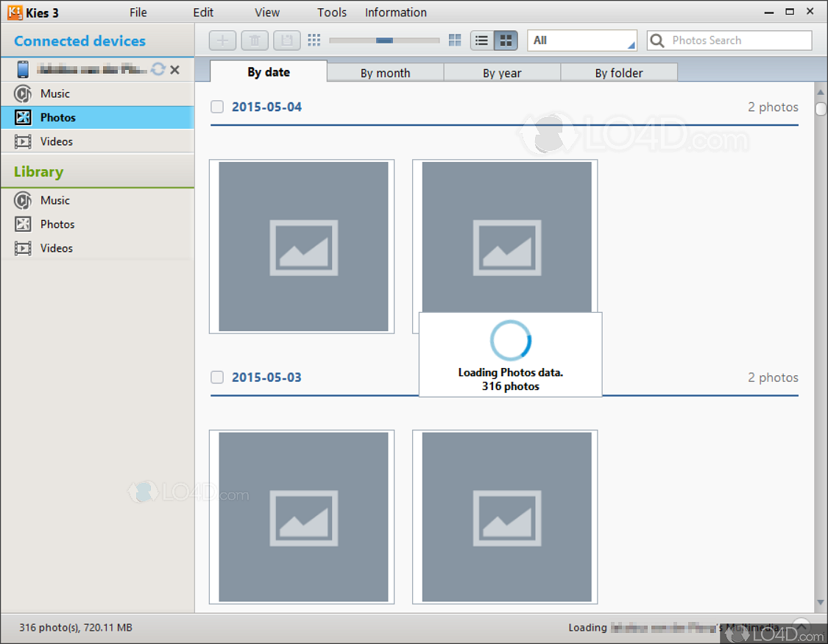828x644 pixels.
Task: Open Photos in the Library section
Action: [x=98, y=224]
